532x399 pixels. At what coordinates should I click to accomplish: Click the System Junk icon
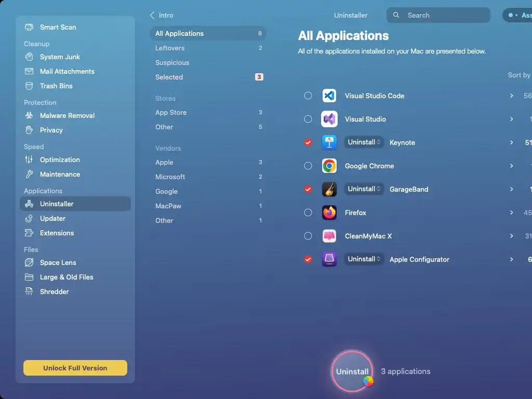29,57
